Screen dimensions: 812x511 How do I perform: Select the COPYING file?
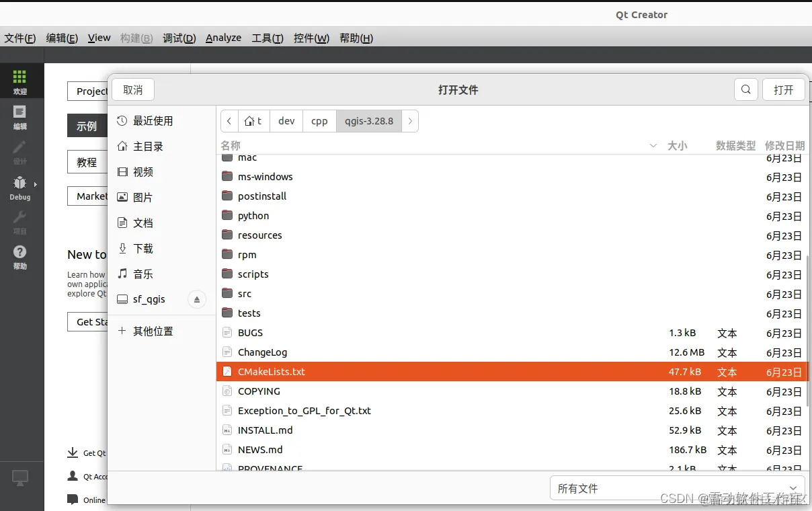(512, 391)
